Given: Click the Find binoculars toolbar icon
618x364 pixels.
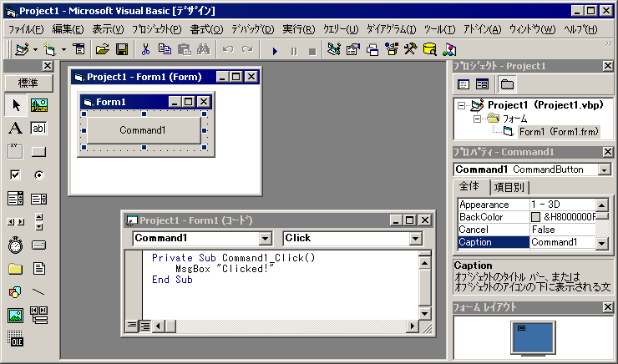Looking at the screenshot, I should (204, 49).
